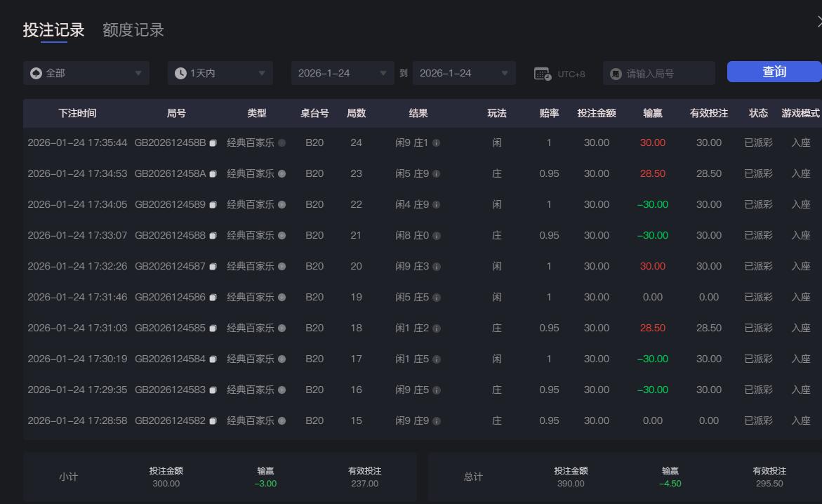This screenshot has width=822, height=504.
Task: Copy the game number GB202612458B
Action: pyautogui.click(x=215, y=142)
